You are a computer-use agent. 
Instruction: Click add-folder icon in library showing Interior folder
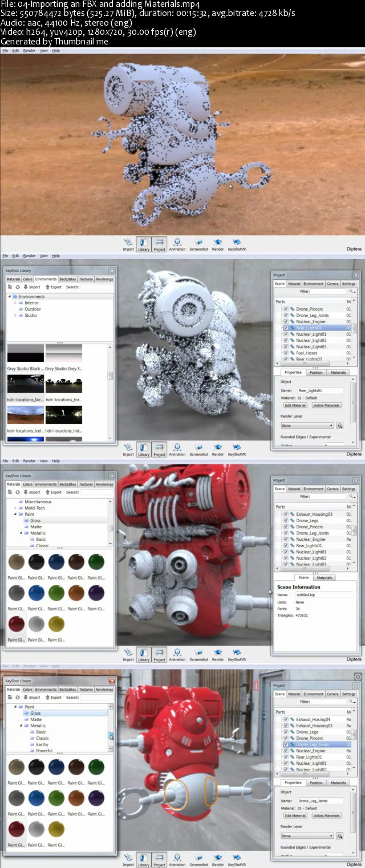pyautogui.click(x=10, y=287)
